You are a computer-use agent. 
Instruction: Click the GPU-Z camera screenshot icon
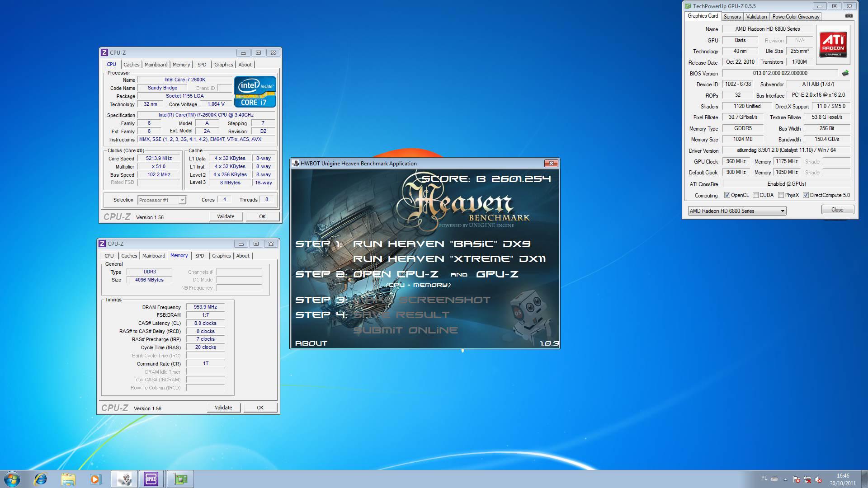849,16
